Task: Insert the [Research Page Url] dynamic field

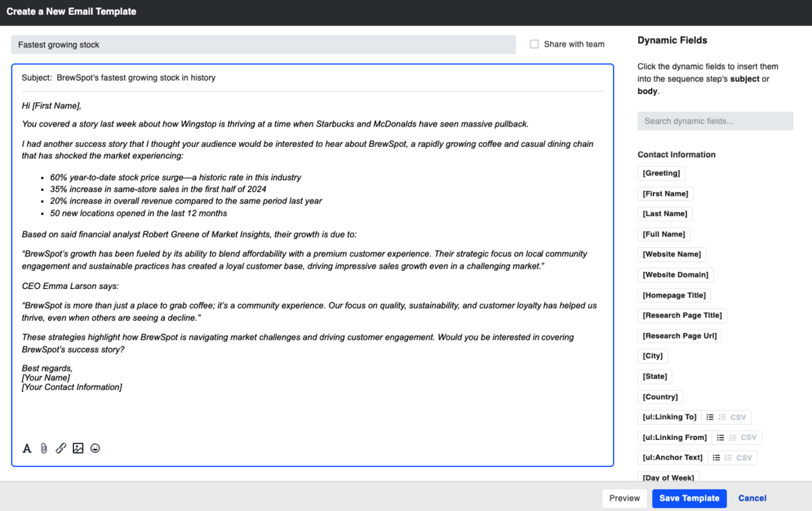Action: point(679,336)
